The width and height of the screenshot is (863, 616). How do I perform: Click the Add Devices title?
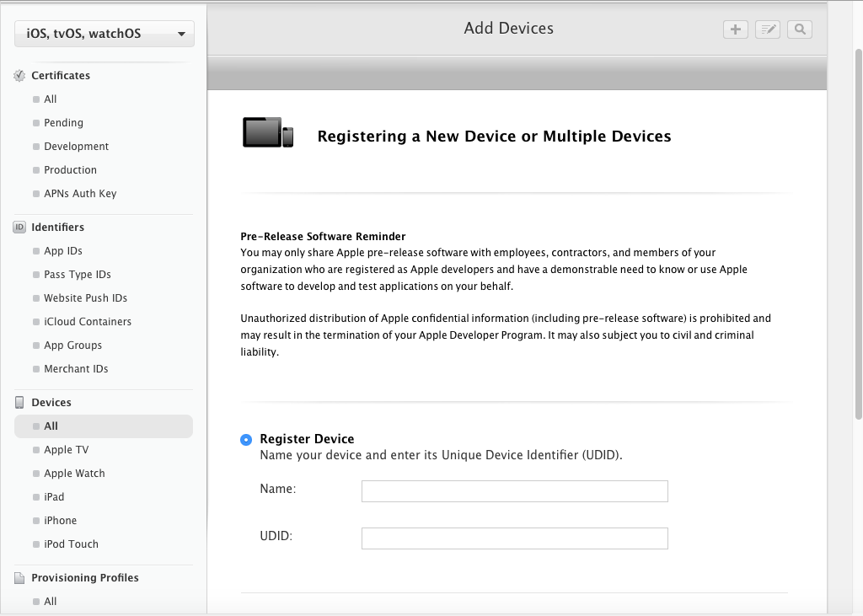point(508,28)
